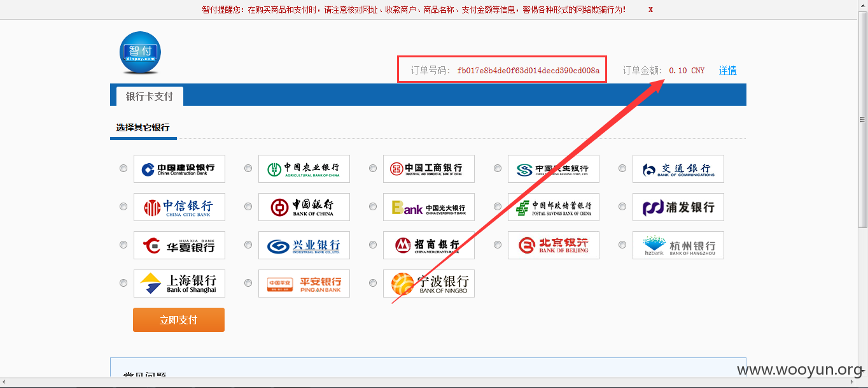868x388 pixels.
Task: Select Huaxia Bank radio button
Action: pyautogui.click(x=123, y=245)
